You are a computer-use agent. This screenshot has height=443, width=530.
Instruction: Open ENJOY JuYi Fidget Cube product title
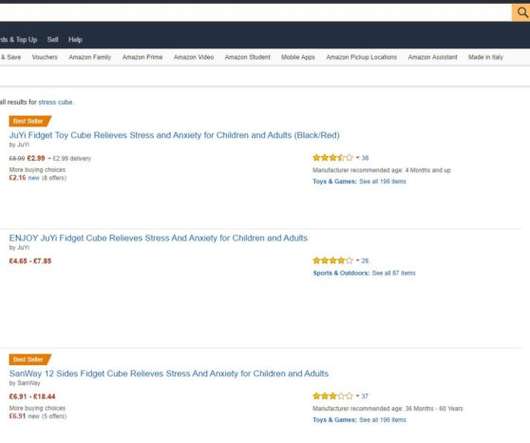[158, 238]
